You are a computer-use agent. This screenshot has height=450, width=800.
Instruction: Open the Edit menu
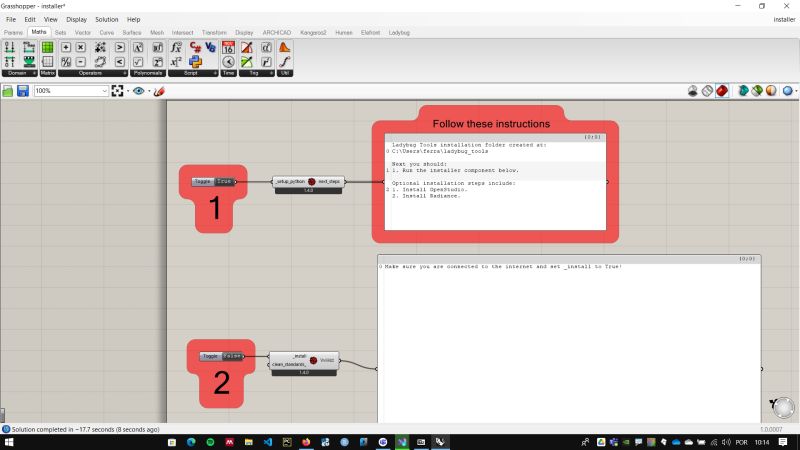[30, 19]
